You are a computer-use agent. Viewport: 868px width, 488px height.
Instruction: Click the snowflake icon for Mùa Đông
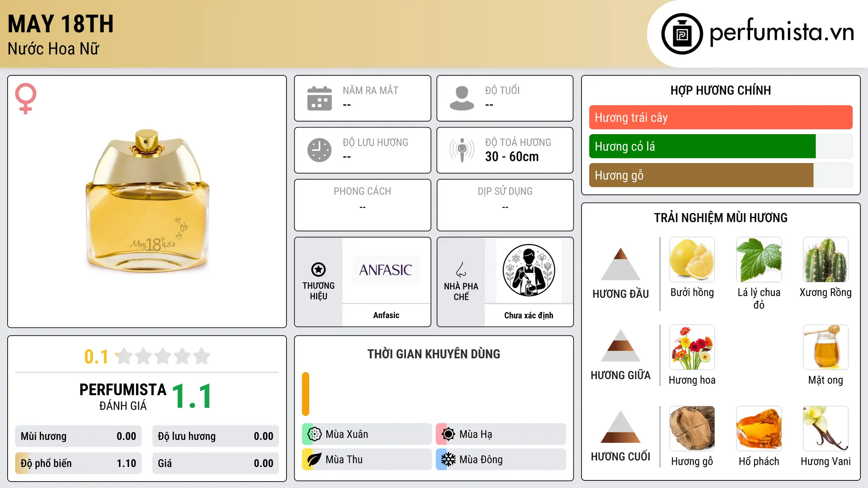pos(448,460)
